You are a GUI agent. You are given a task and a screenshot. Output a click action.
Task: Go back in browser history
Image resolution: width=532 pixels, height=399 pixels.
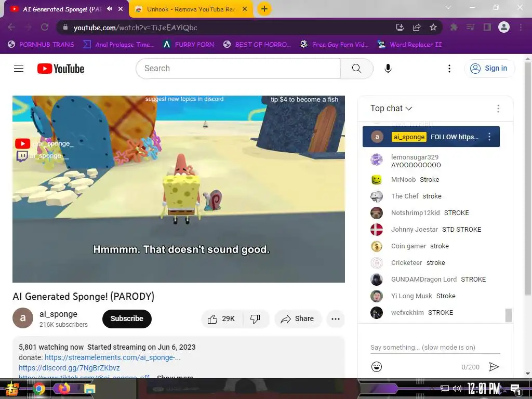(x=11, y=27)
